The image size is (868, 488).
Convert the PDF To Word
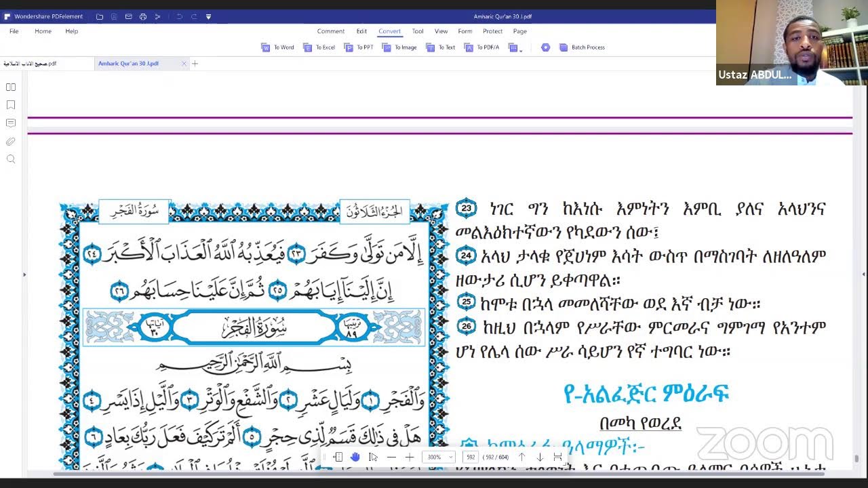[278, 47]
